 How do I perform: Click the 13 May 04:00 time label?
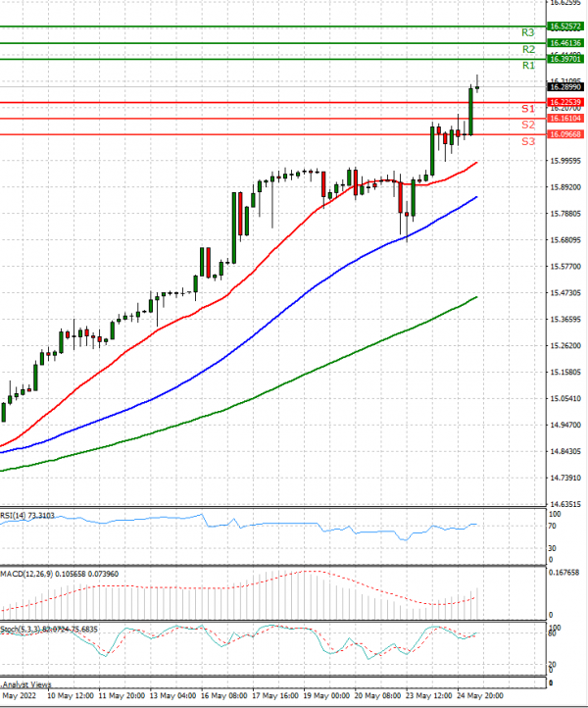coord(172,695)
